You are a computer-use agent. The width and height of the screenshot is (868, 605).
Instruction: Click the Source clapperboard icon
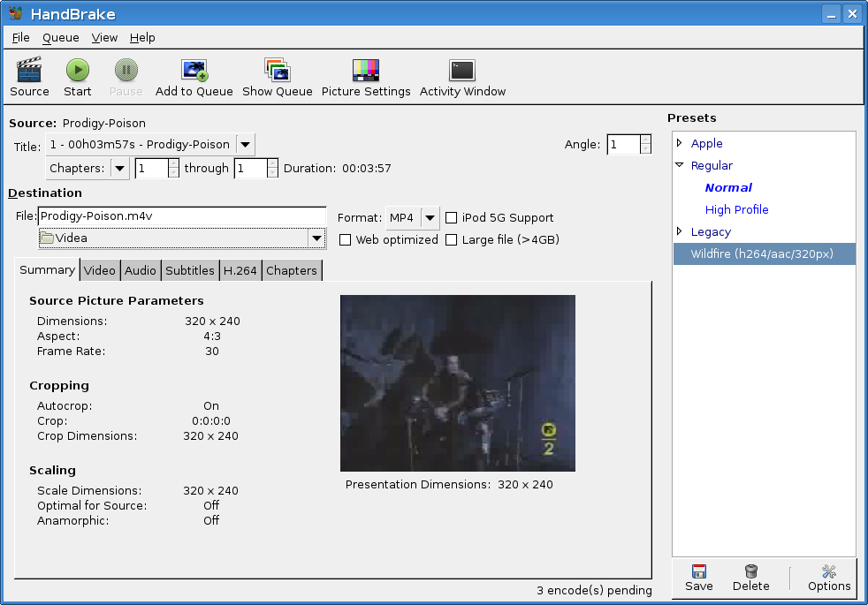pos(29,70)
